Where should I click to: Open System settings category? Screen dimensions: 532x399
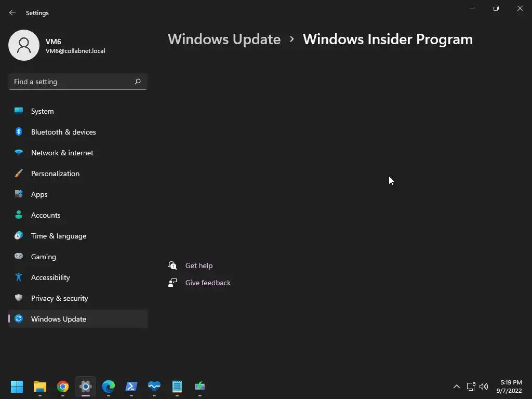(x=78, y=111)
